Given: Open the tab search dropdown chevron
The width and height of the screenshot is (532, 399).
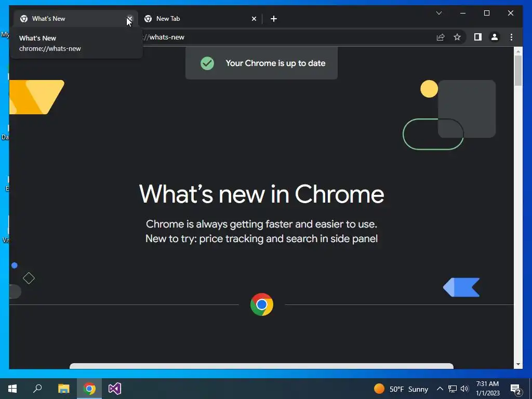Looking at the screenshot, I should (x=438, y=13).
